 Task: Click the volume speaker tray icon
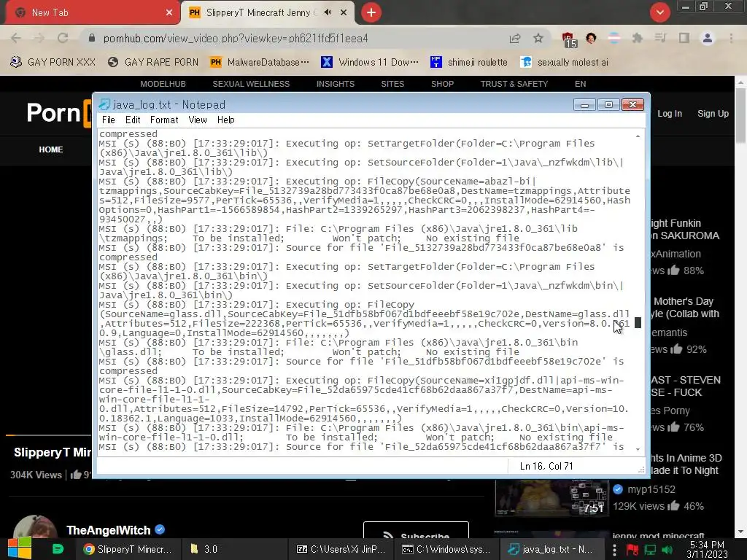pos(667,550)
